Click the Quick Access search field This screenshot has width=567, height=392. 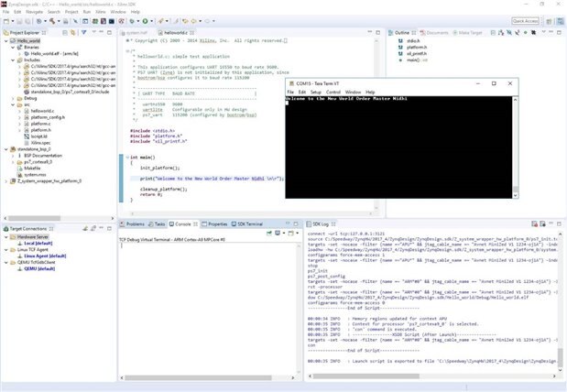tap(525, 20)
